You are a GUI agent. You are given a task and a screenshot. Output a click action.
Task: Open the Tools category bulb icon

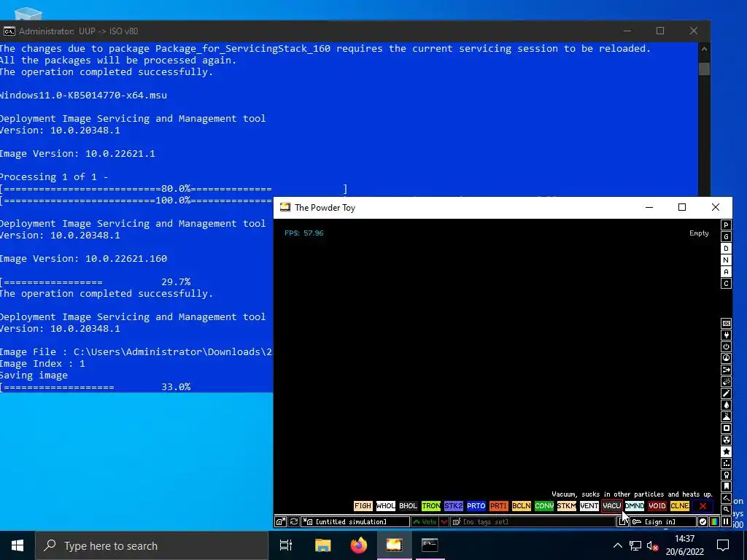726,475
